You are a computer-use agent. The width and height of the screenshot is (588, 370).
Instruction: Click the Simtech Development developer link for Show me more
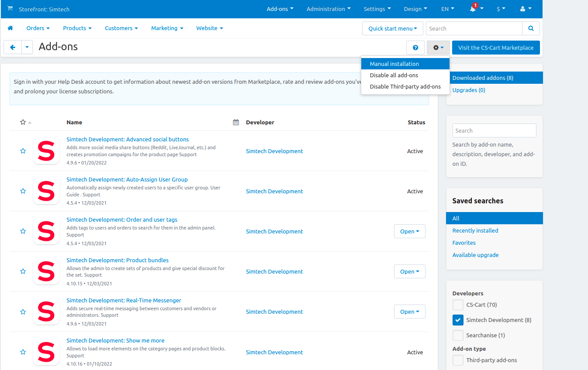[x=274, y=352]
